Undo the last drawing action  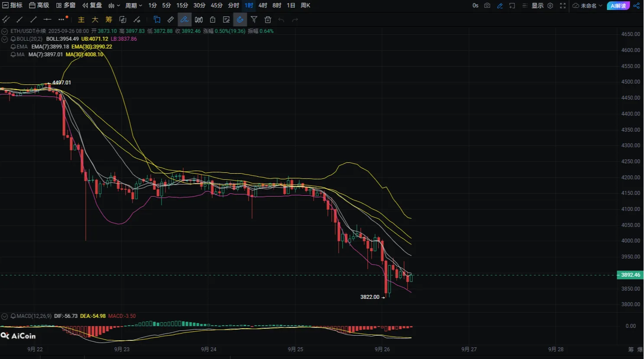click(281, 19)
